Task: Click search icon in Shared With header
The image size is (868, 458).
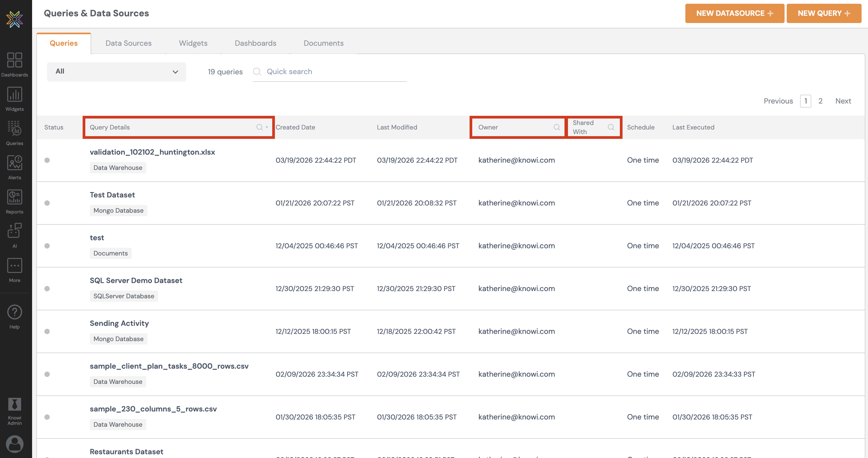Action: tap(610, 127)
